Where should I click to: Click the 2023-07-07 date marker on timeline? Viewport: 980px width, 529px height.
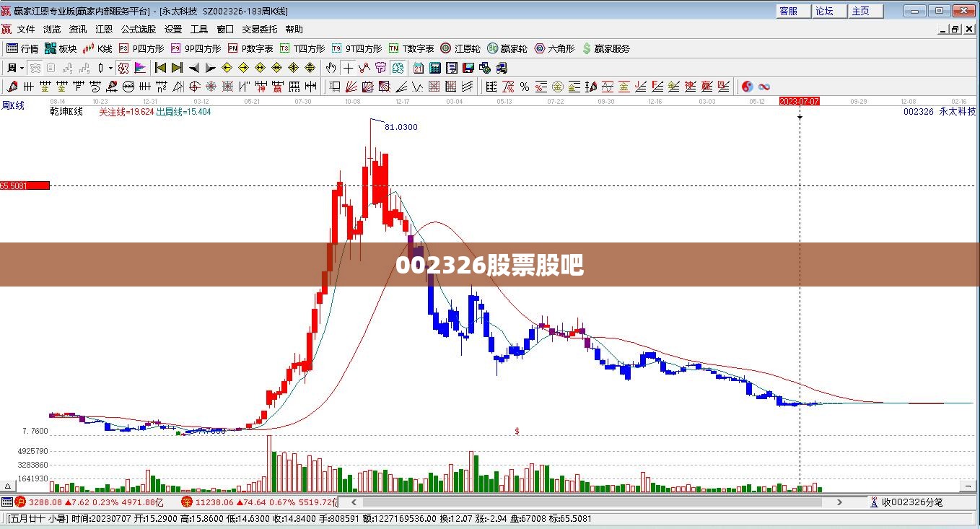799,101
